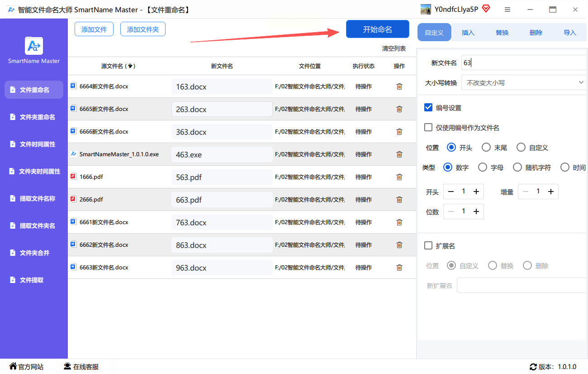Image resolution: width=588 pixels, height=374 pixels.
Task: Open the hamburger menu in title bar
Action: click(x=507, y=10)
